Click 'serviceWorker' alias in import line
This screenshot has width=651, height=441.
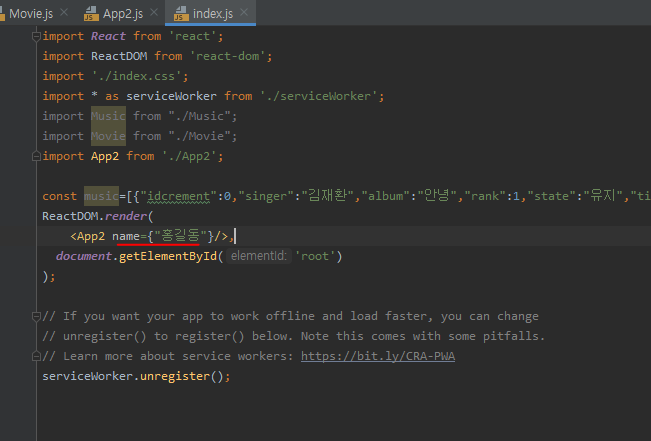(171, 96)
